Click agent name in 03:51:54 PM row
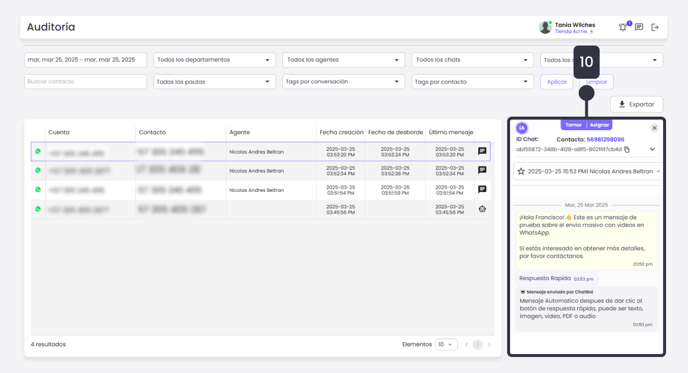 256,190
